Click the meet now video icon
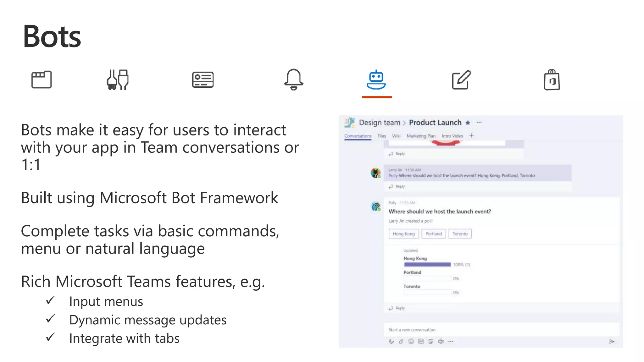 click(441, 342)
